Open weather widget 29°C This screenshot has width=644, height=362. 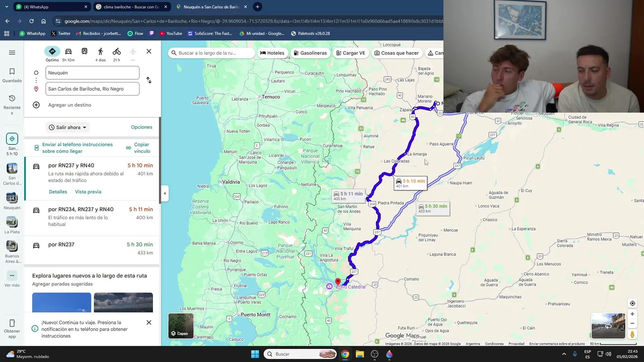(27, 354)
